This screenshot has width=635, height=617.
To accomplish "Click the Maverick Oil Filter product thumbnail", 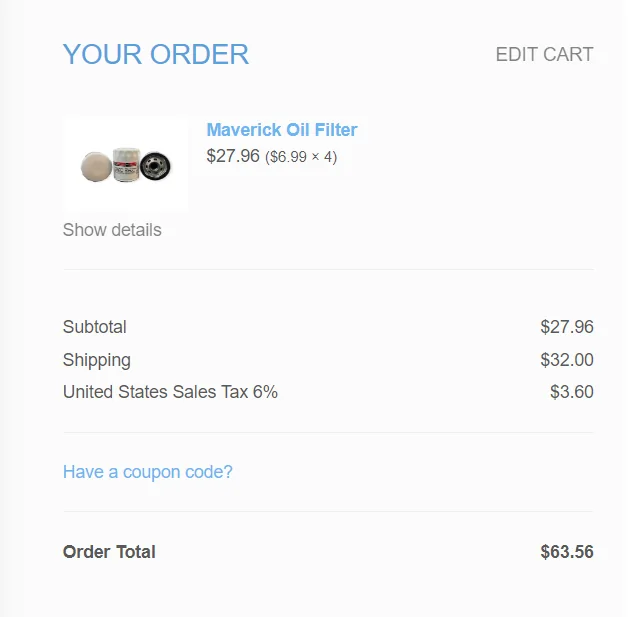I will [125, 165].
